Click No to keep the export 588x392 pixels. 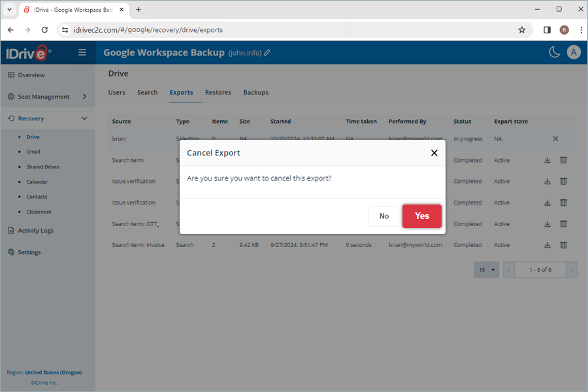click(384, 216)
